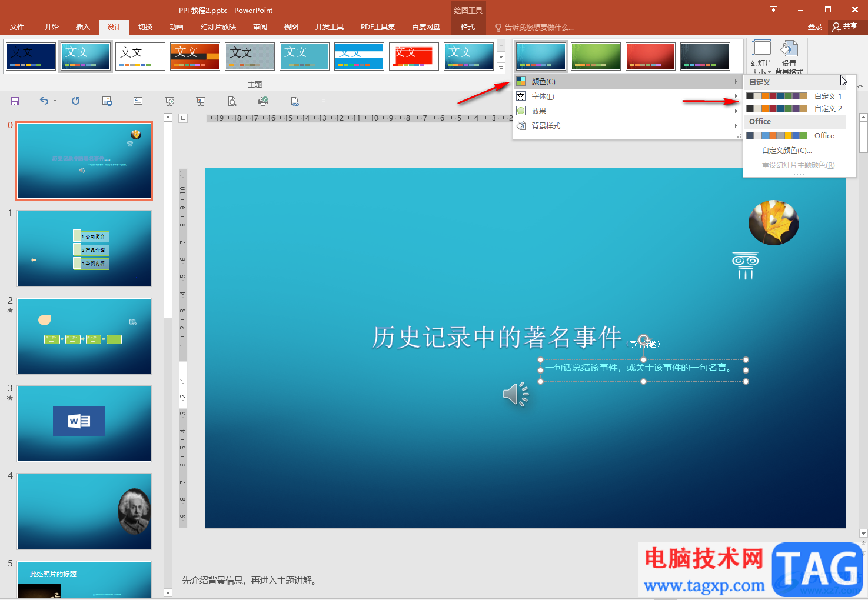Screen dimensions: 868x600
Task: Click the text box quick access icon
Action: [x=138, y=101]
